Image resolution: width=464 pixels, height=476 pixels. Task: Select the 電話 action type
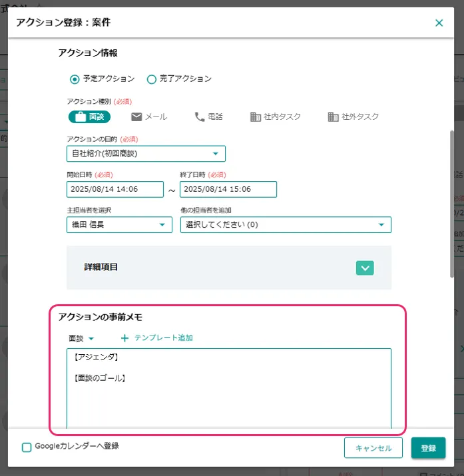click(208, 117)
